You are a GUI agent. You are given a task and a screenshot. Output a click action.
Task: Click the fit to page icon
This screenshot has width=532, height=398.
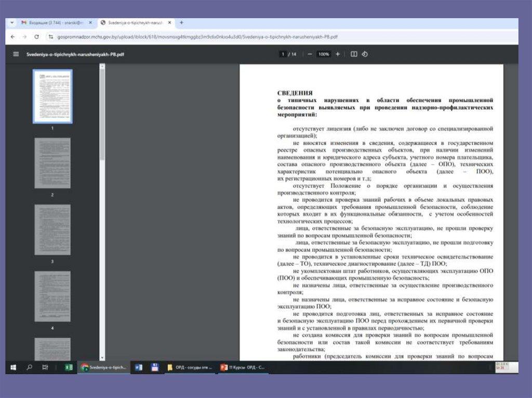tap(354, 54)
